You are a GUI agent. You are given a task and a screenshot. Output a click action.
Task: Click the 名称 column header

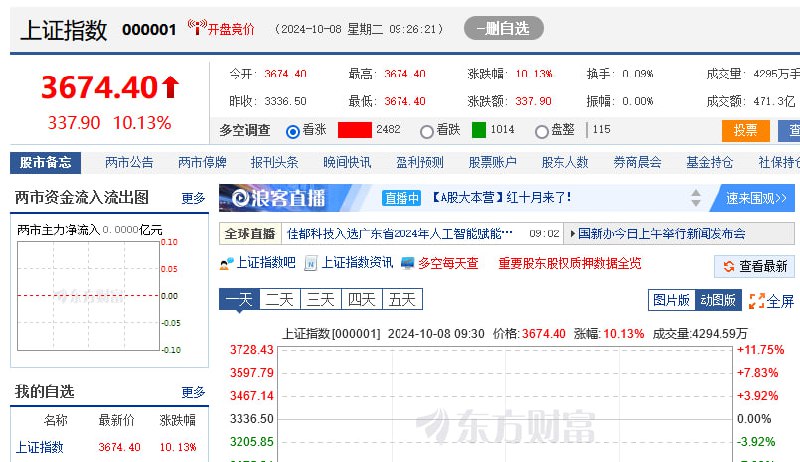click(x=56, y=420)
